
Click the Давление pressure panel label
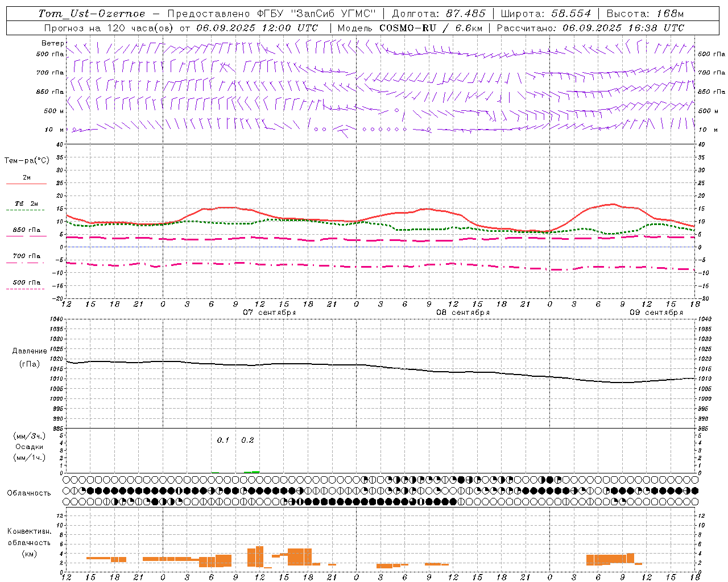pyautogui.click(x=30, y=351)
